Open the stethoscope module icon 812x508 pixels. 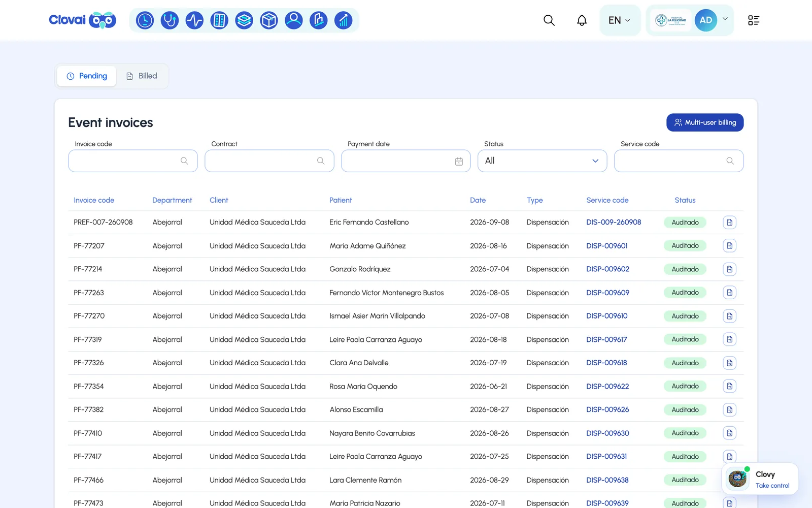coord(170,20)
